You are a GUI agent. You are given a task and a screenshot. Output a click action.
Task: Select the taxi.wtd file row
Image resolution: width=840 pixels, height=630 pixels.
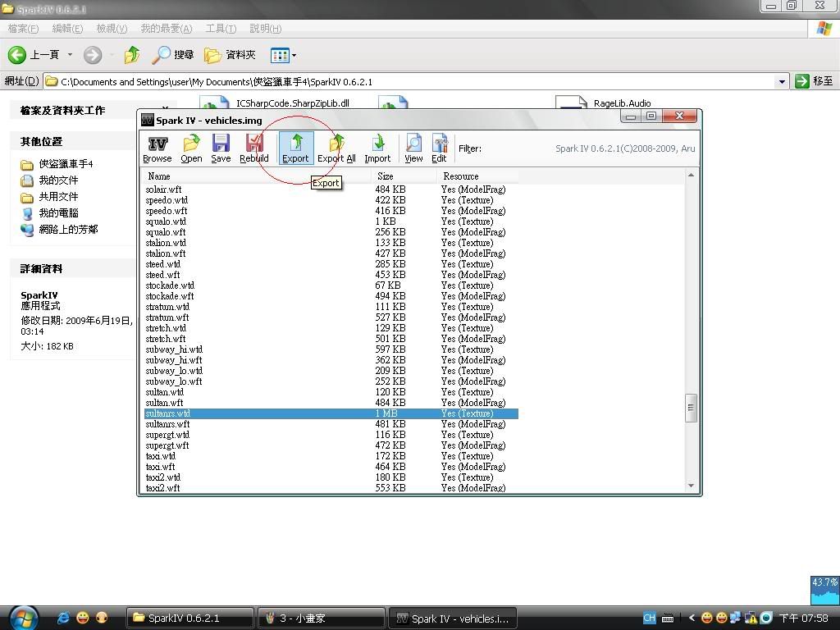pos(161,456)
